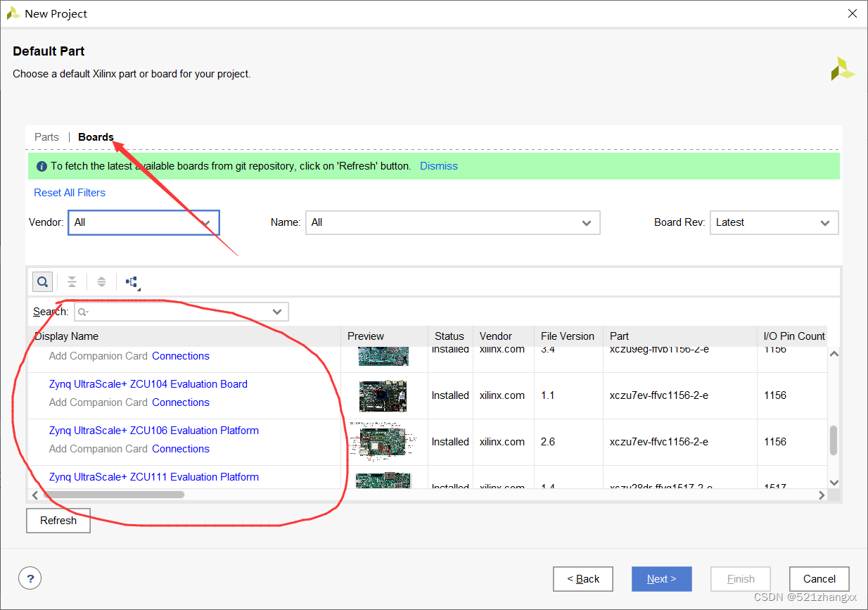
Task: Click Installed status in ZCU106 row
Action: (450, 442)
